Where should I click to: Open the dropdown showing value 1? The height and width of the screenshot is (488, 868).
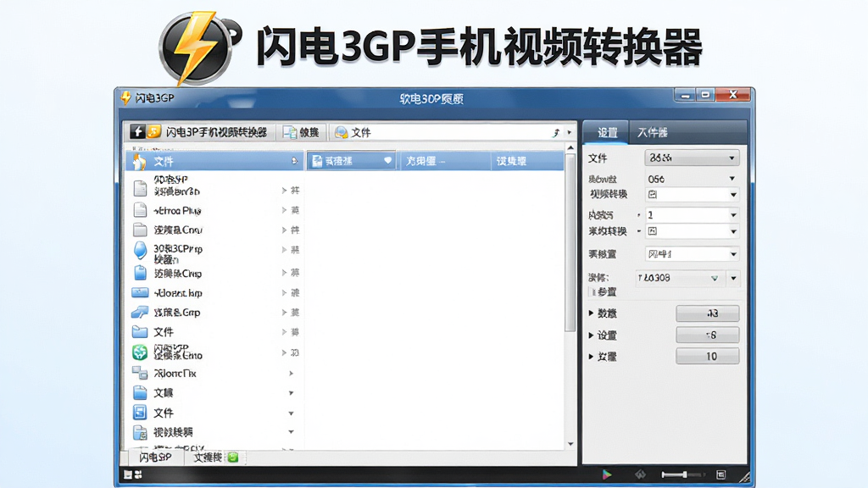pyautogui.click(x=692, y=214)
